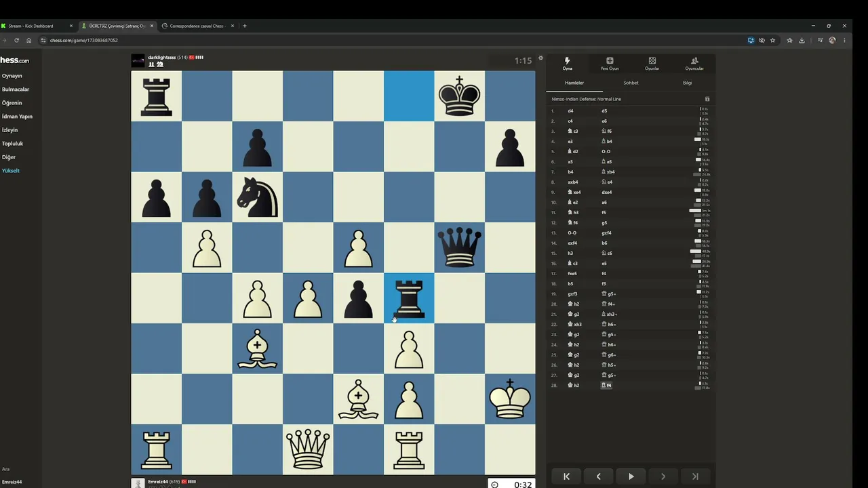Open the browser profile avatar
This screenshot has width=868, height=488.
coord(832,40)
